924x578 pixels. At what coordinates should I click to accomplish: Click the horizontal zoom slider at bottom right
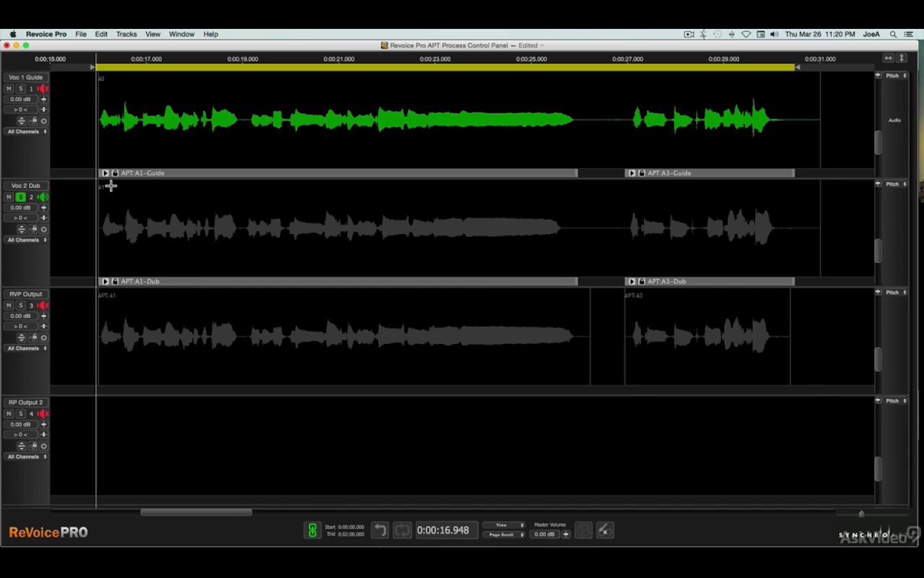861,514
